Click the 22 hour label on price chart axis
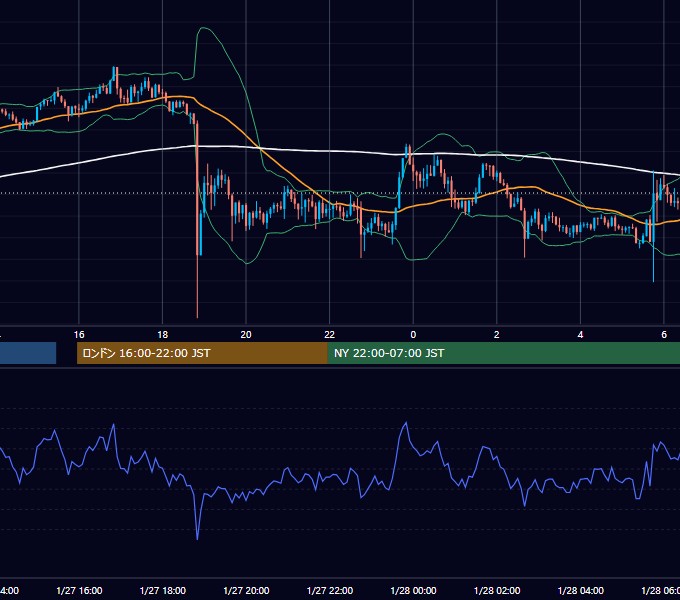680x600 pixels. tap(330, 335)
